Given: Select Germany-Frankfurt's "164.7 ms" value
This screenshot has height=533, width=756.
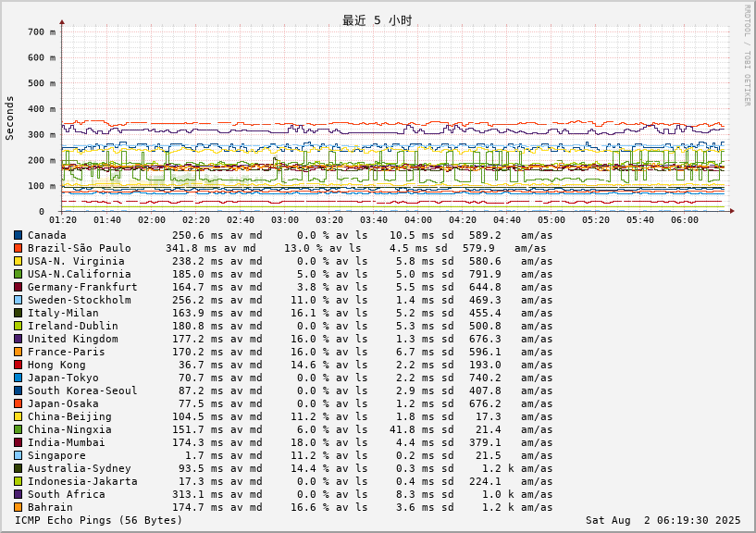Looking at the screenshot, I should (x=198, y=288).
